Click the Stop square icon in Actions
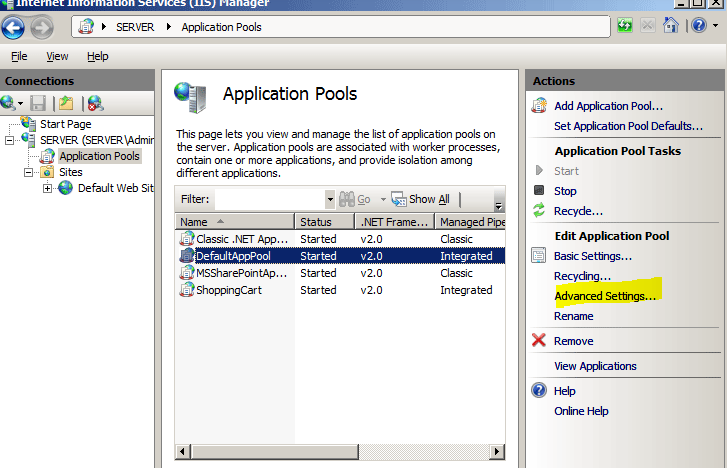Screen dimensions: 727x468 539,190
